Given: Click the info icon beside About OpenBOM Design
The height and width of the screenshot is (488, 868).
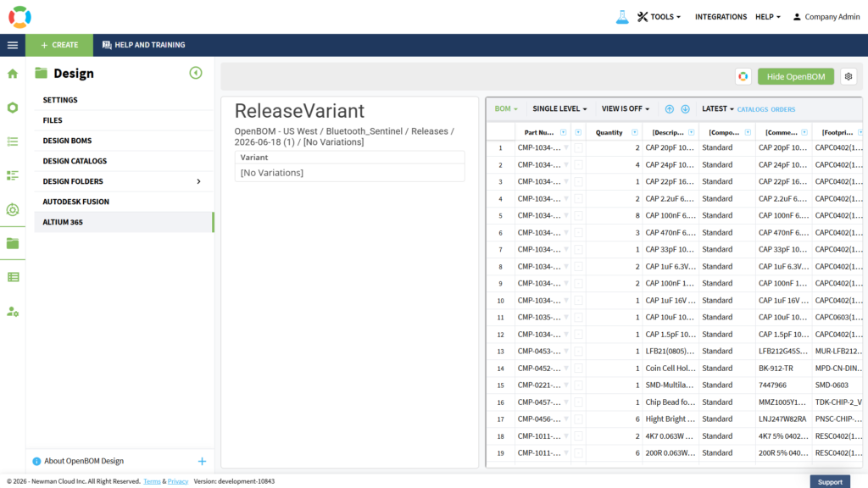Looking at the screenshot, I should pos(36,462).
